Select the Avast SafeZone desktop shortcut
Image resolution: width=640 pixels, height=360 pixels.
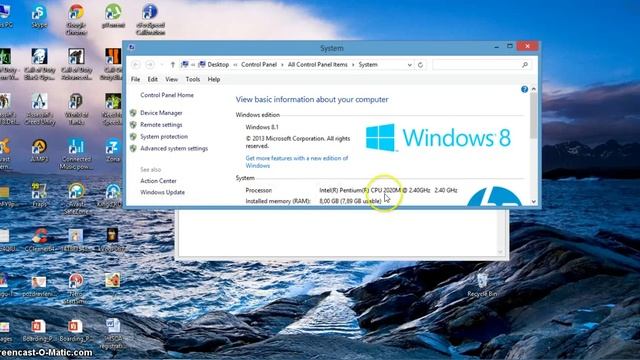pyautogui.click(x=76, y=199)
